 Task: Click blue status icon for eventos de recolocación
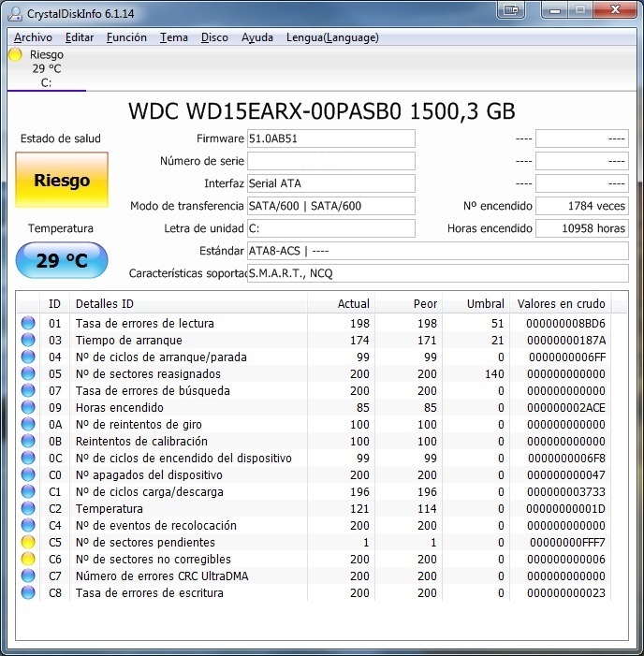(28, 525)
